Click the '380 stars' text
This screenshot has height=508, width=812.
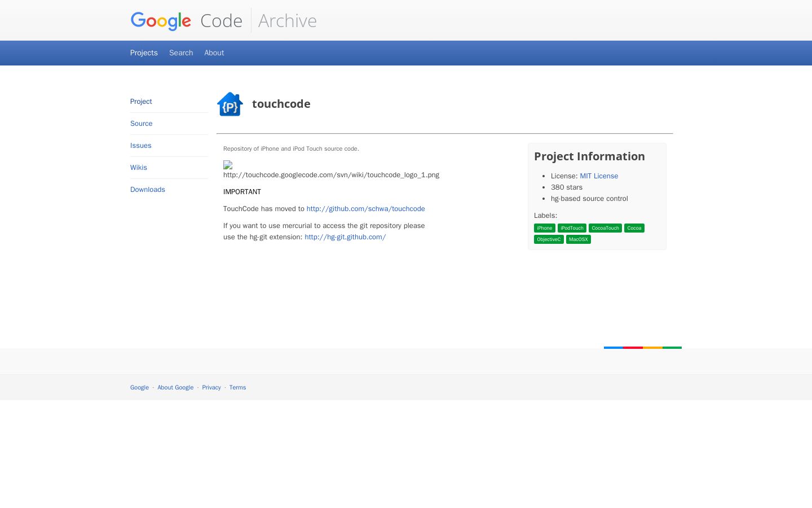[x=567, y=187]
